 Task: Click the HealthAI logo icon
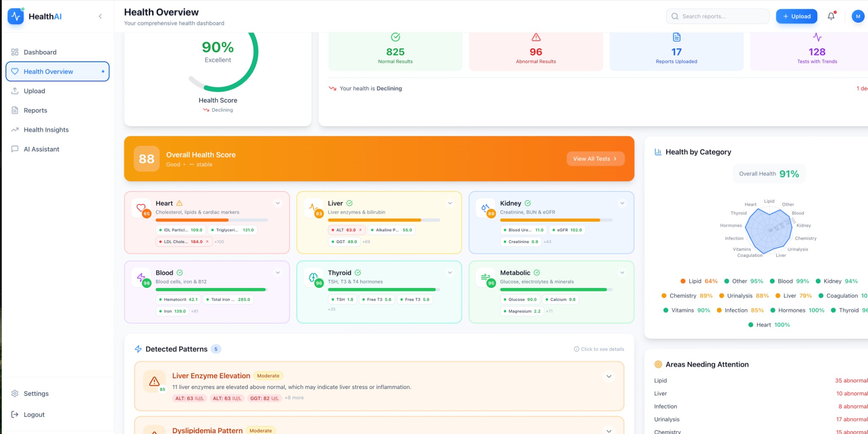coord(16,16)
